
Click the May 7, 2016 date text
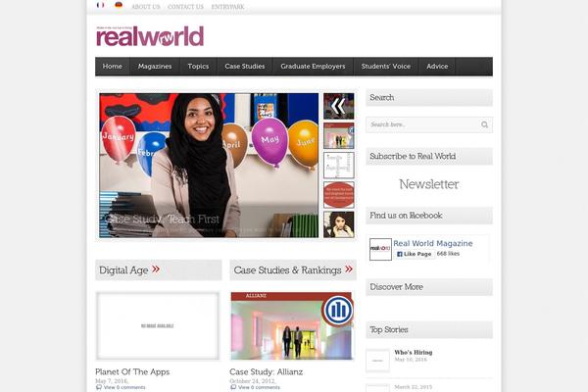click(x=112, y=381)
